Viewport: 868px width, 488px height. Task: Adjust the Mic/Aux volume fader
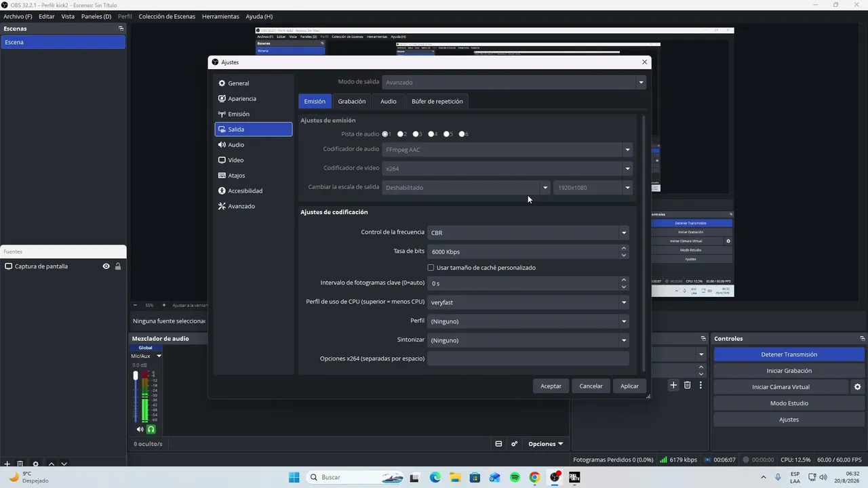[136, 375]
